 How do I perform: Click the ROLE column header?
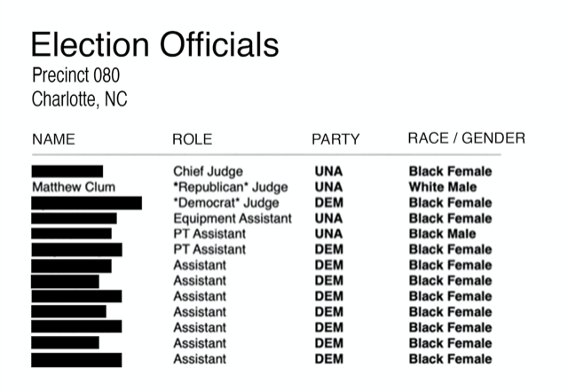pyautogui.click(x=192, y=139)
